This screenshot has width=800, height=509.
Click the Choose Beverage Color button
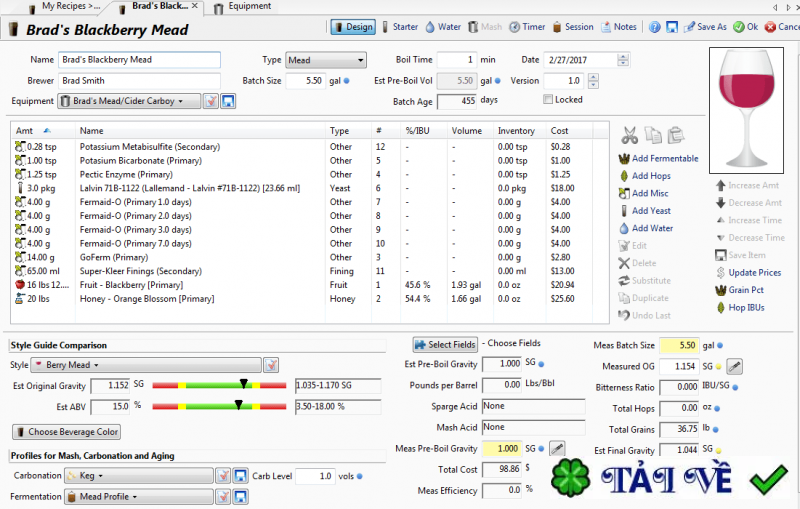(68, 432)
